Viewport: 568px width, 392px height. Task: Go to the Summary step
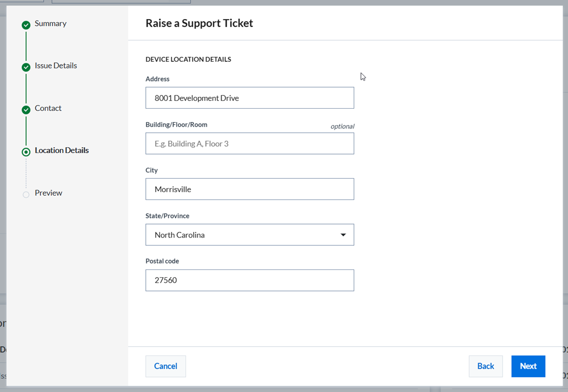pyautogui.click(x=51, y=24)
